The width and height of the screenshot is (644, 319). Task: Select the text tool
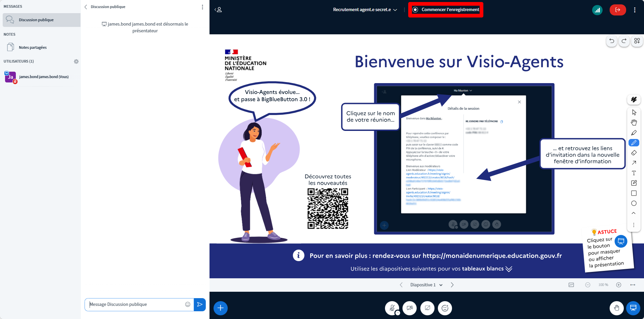tap(634, 173)
